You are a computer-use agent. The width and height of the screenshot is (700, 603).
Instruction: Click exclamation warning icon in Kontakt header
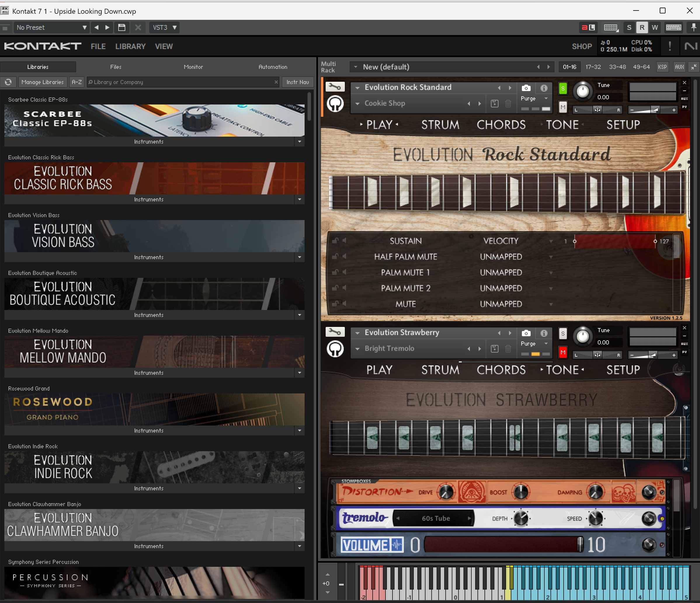[670, 46]
